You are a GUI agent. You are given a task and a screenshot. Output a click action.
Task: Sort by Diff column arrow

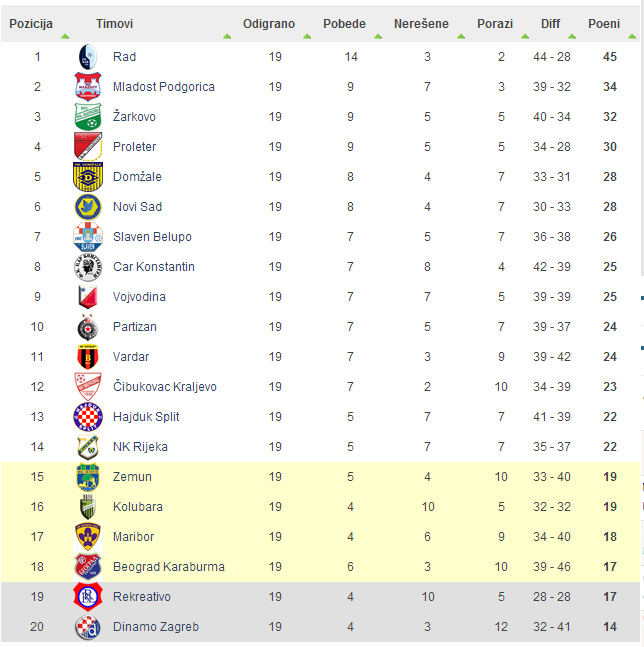[572, 37]
